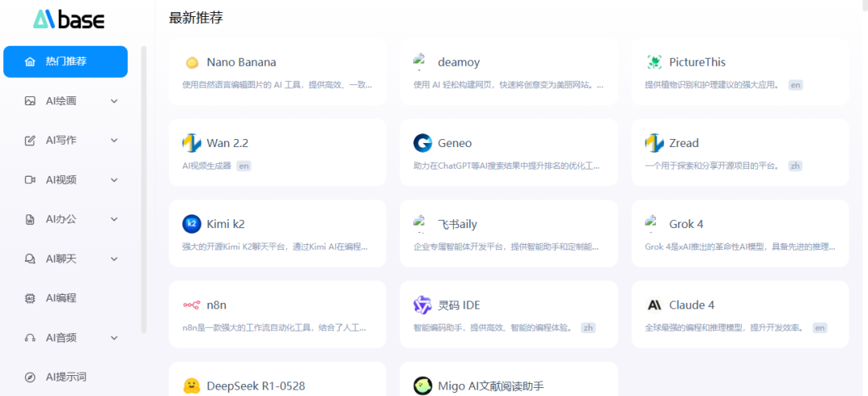The image size is (868, 396).
Task: Click the en tag on Claude 4 card
Action: pyautogui.click(x=820, y=328)
